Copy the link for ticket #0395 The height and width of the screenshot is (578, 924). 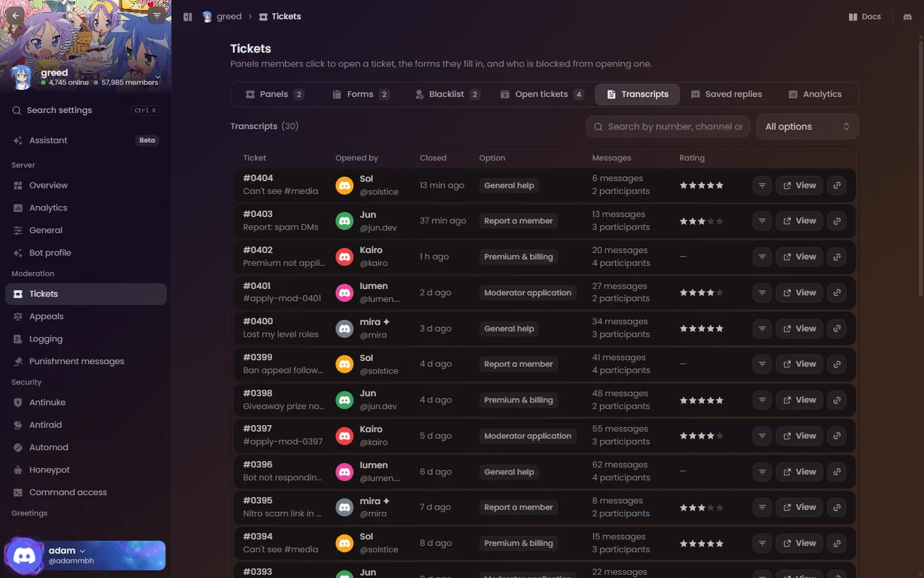(837, 507)
